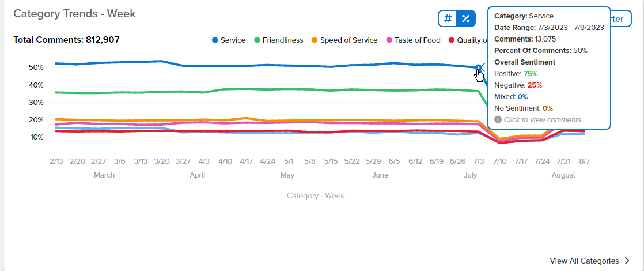This screenshot has width=644, height=271.
Task: Click info icon in tooltip
Action: 498,120
